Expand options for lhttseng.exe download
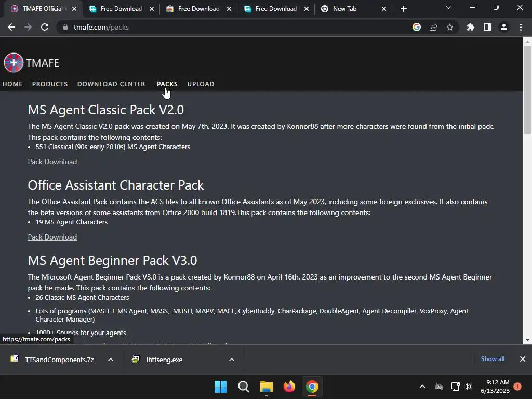532x399 pixels. tap(232, 360)
